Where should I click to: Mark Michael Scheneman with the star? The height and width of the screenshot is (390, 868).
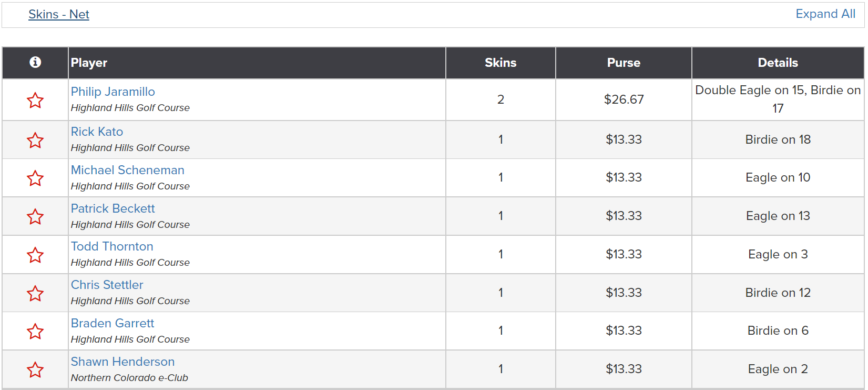click(x=35, y=178)
